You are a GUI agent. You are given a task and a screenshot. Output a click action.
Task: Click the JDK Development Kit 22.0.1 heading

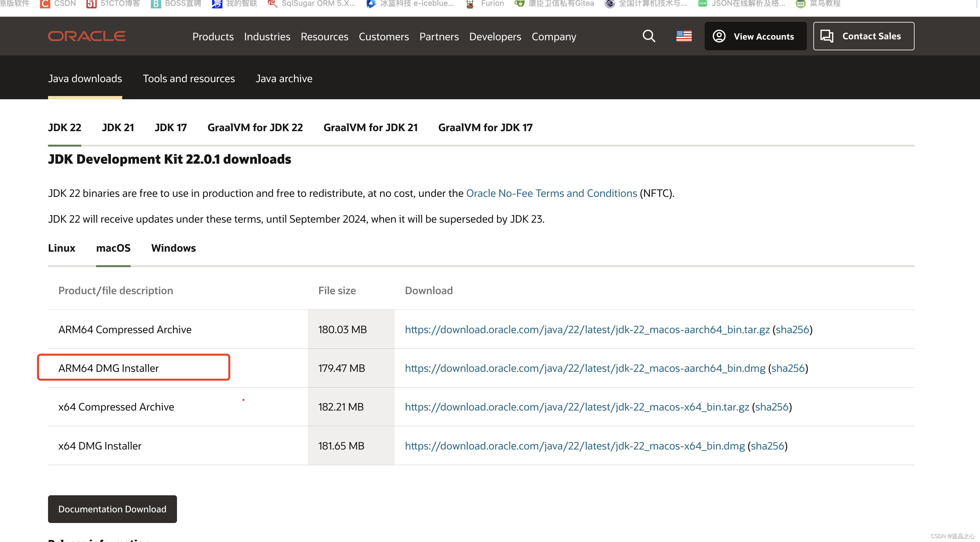169,159
